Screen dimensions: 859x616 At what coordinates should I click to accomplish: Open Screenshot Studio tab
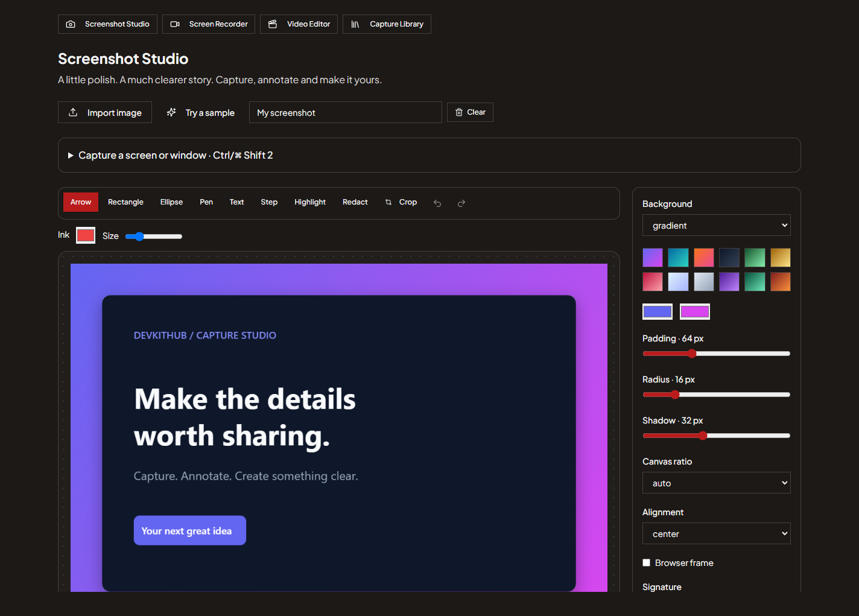(107, 24)
